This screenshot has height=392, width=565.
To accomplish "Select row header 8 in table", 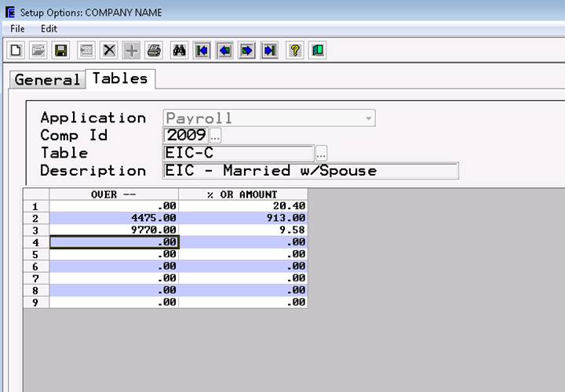I will click(36, 290).
